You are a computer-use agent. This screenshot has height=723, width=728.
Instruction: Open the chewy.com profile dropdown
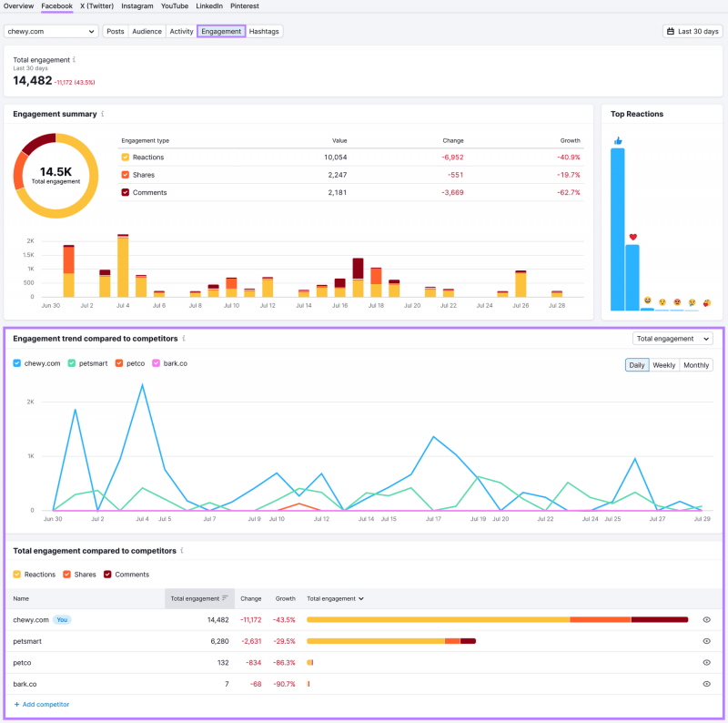coord(51,31)
